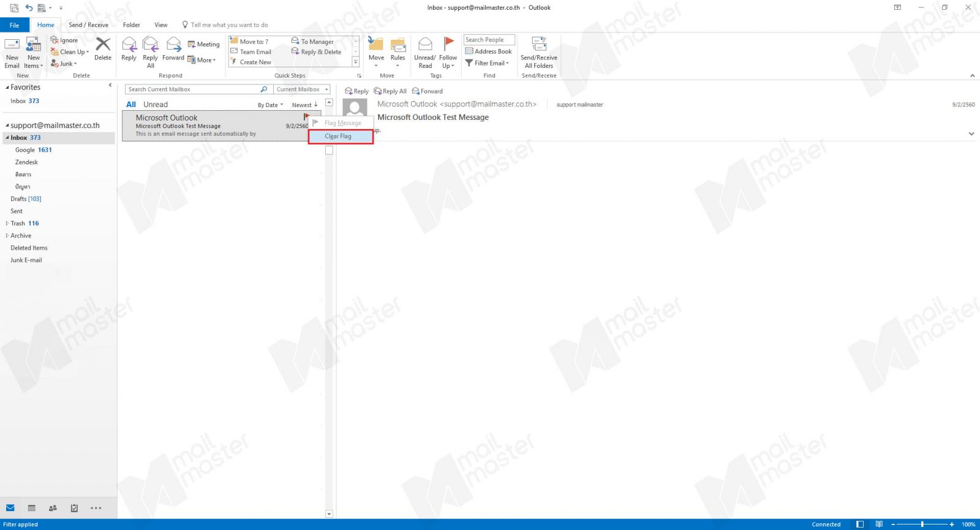Select the To Manager quick step
Screen dimensions: 980x530
point(312,42)
